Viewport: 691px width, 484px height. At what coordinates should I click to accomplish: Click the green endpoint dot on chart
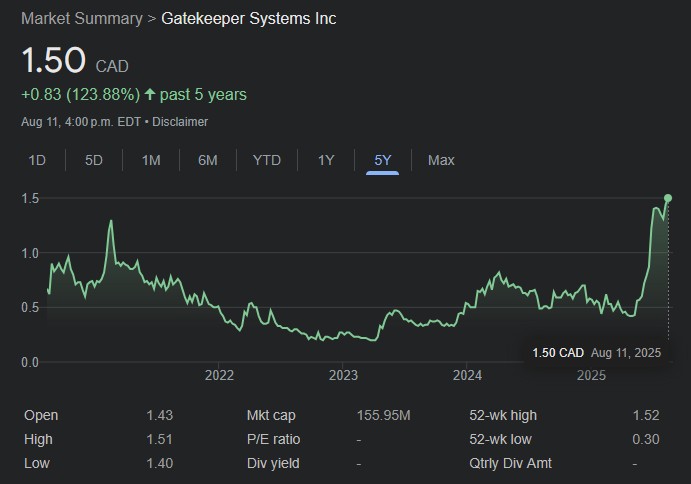click(x=668, y=198)
